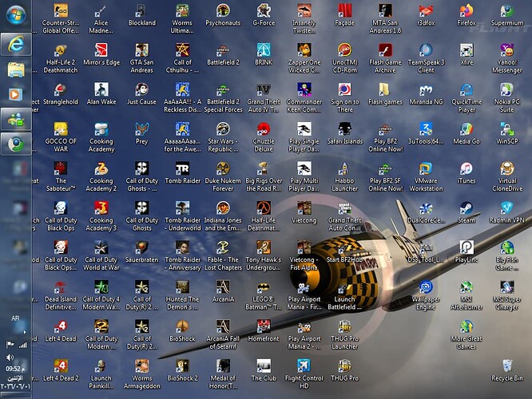Open the Vietcong shortcut
The image size is (532, 399).
[304, 213]
